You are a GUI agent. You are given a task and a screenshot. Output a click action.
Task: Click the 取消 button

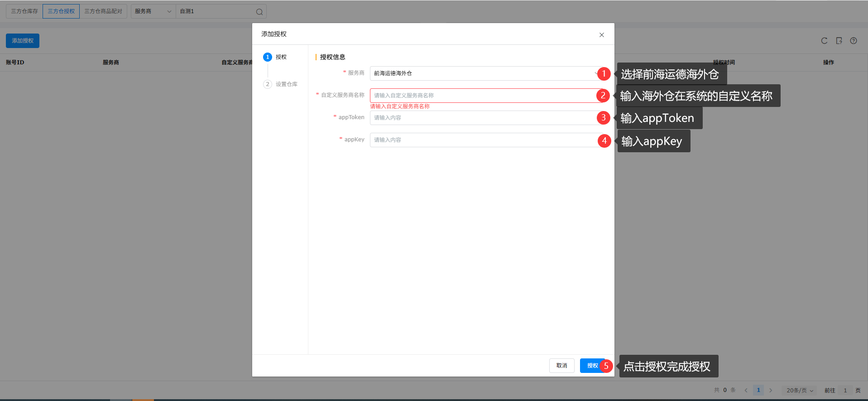[561, 366]
